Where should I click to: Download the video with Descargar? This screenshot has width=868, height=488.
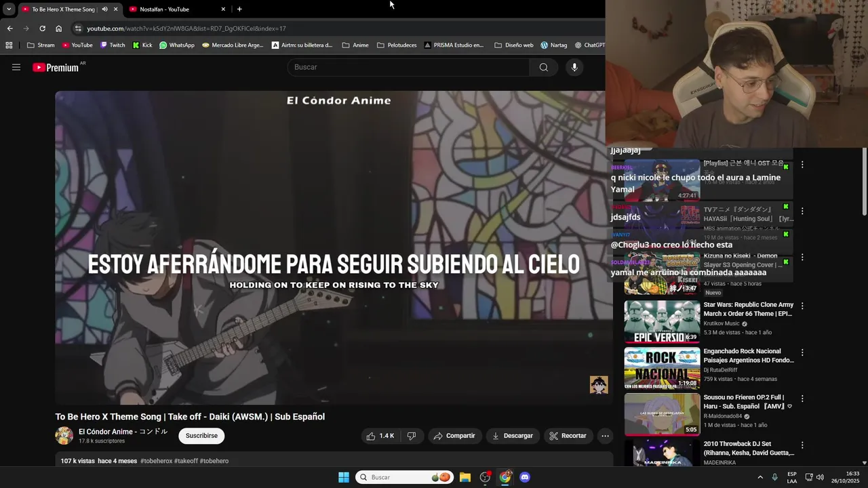pyautogui.click(x=513, y=436)
